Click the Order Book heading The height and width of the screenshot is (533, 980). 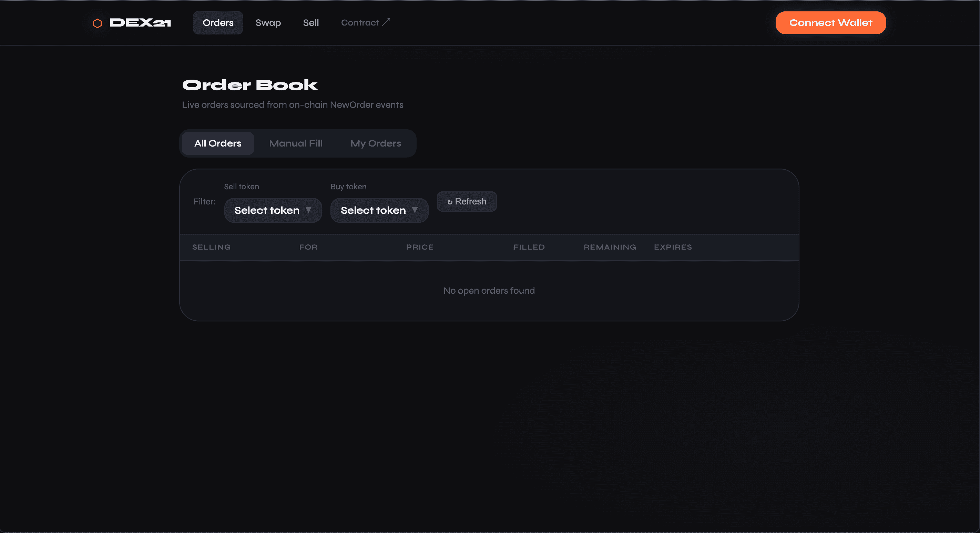250,85
